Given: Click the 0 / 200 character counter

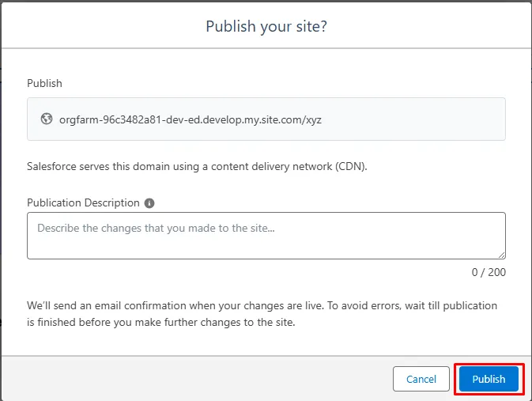Looking at the screenshot, I should click(489, 272).
